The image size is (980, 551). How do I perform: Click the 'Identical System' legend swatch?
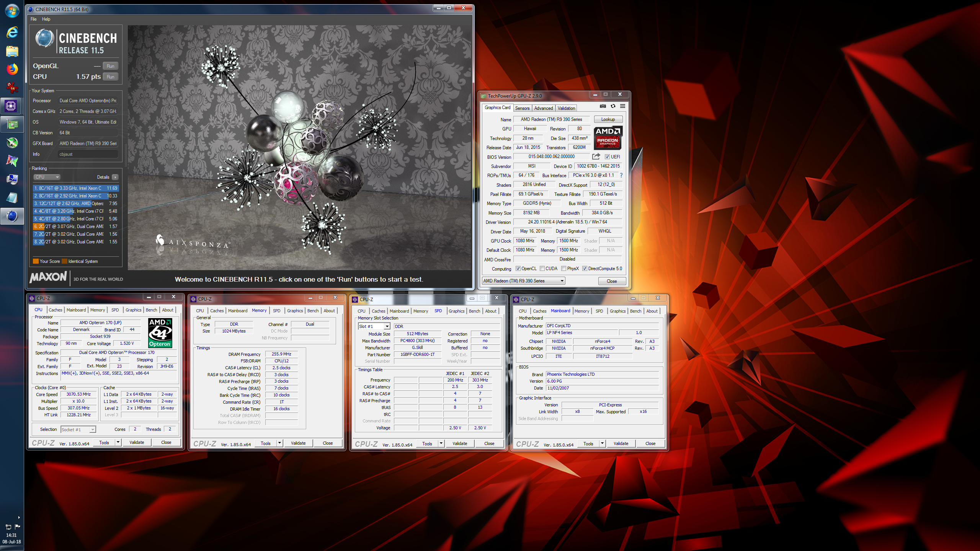pos(65,261)
